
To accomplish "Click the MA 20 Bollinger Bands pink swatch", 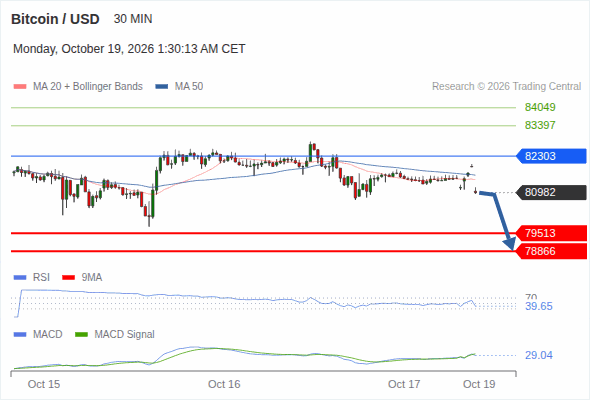I will click(x=20, y=87).
